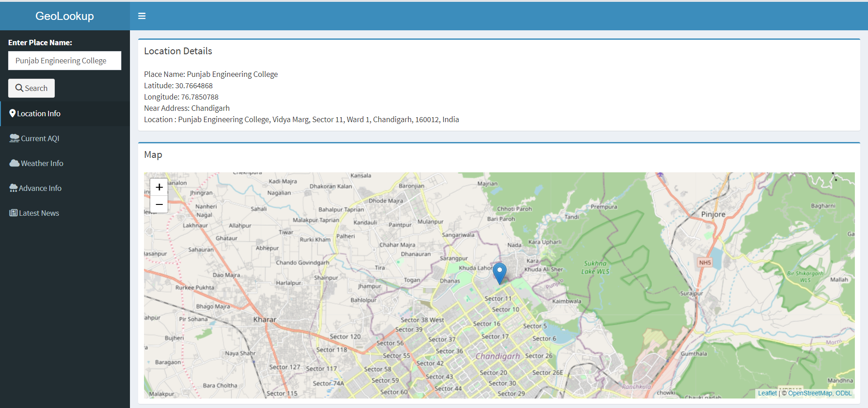Click the Pinjore label on the map
Image resolution: width=868 pixels, height=408 pixels.
click(x=713, y=214)
